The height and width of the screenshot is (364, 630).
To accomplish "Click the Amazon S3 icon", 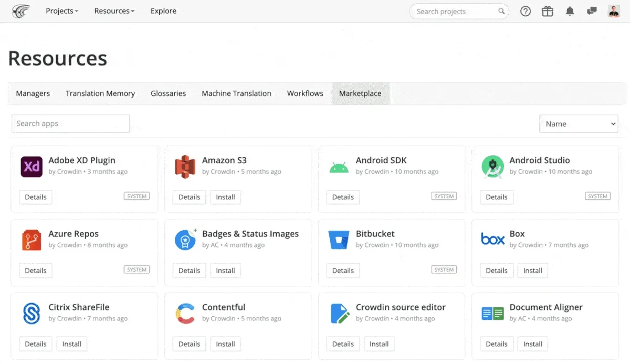I will (185, 167).
